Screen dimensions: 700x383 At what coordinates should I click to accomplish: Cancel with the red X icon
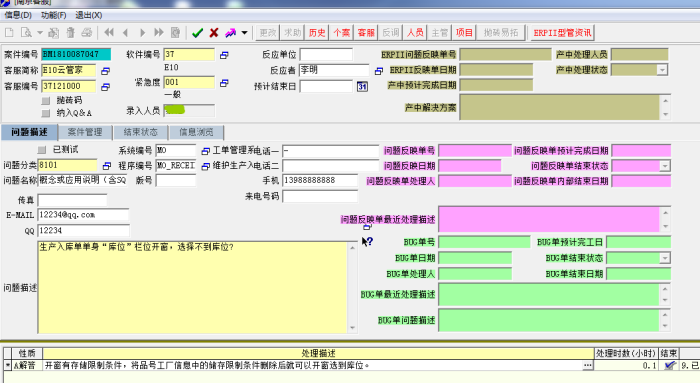tap(214, 33)
